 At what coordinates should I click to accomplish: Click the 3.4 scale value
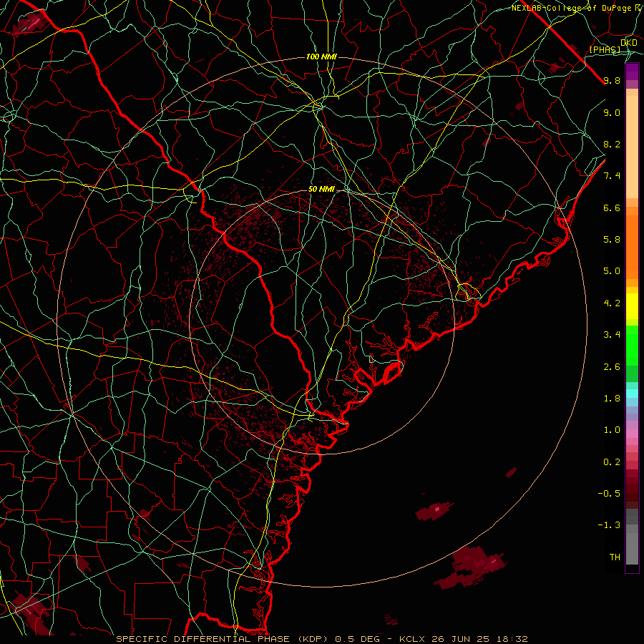coord(612,335)
